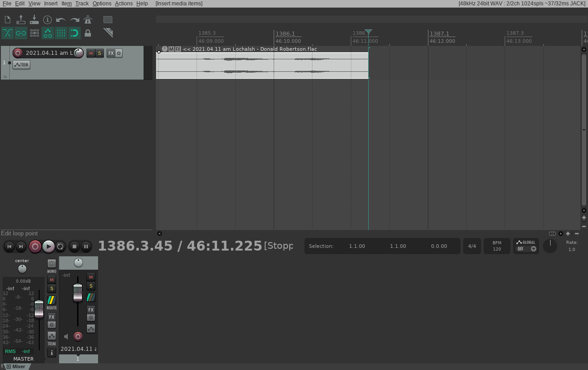This screenshot has width=588, height=370.
Task: Click the playback rate knob
Action: point(550,246)
